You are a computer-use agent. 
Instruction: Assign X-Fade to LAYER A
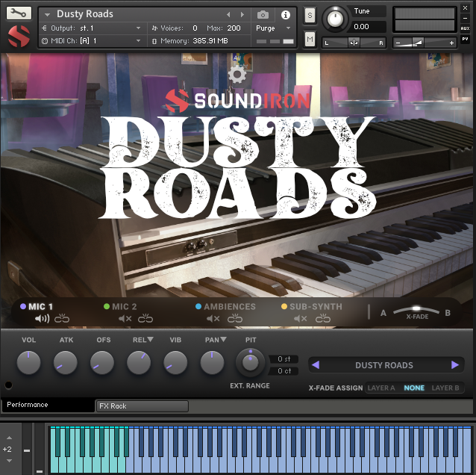[381, 388]
